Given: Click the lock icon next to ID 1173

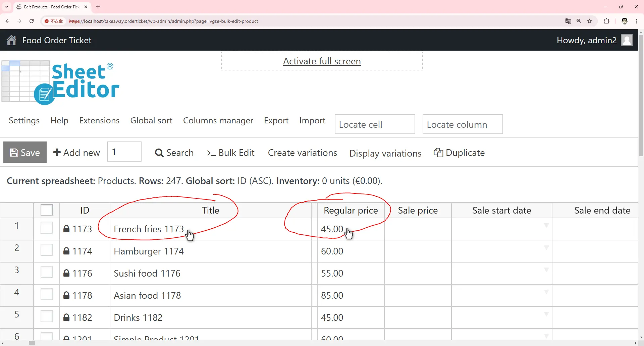Looking at the screenshot, I should coord(66,229).
